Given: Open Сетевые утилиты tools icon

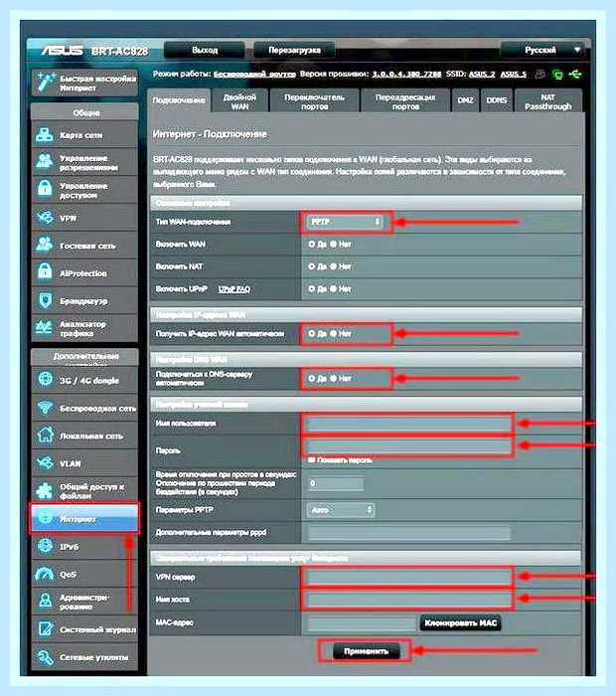Looking at the screenshot, I should point(46,657).
